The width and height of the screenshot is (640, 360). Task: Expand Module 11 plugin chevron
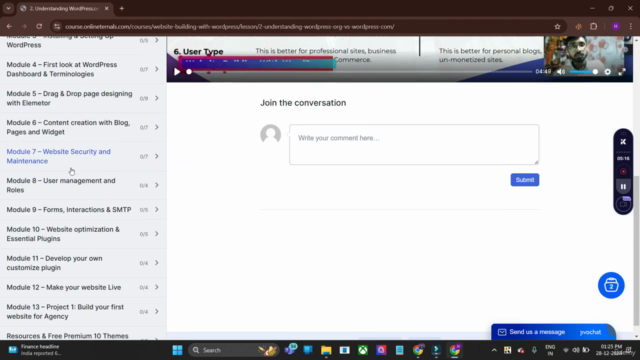point(157,263)
